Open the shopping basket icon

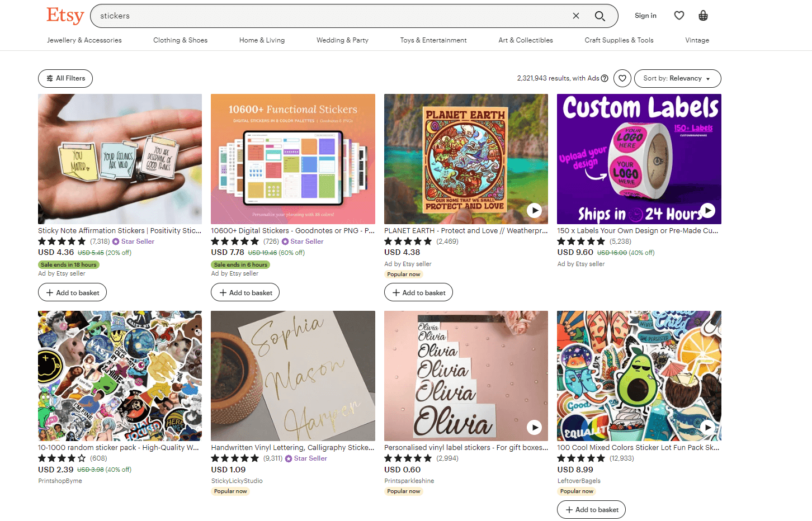pos(703,16)
